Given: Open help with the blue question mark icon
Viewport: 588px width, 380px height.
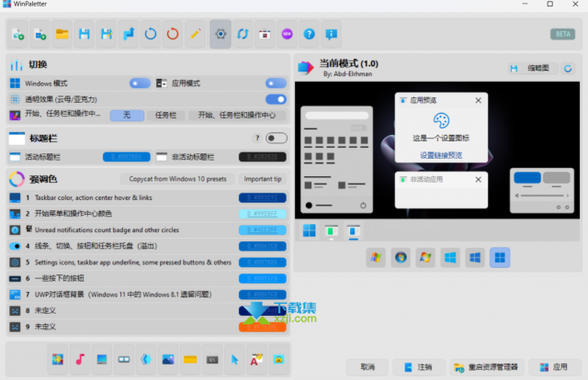Looking at the screenshot, I should click(310, 35).
